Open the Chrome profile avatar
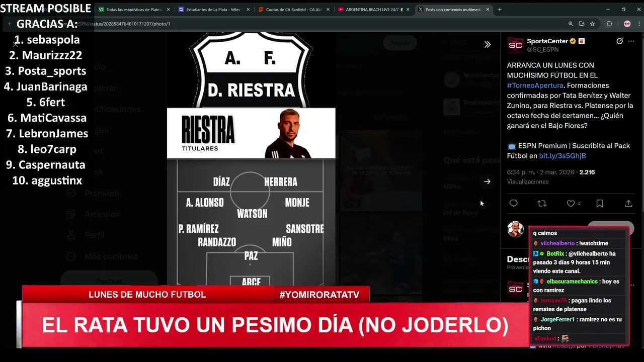644x362 pixels. click(x=627, y=24)
